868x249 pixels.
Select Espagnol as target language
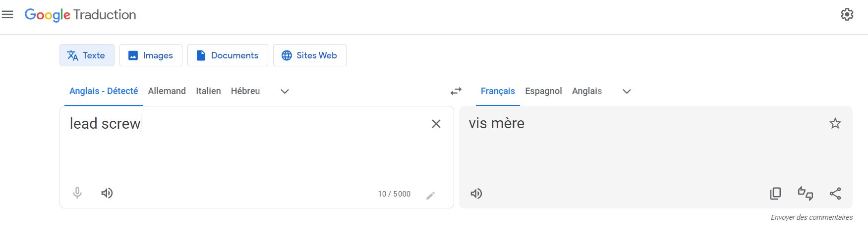point(543,91)
